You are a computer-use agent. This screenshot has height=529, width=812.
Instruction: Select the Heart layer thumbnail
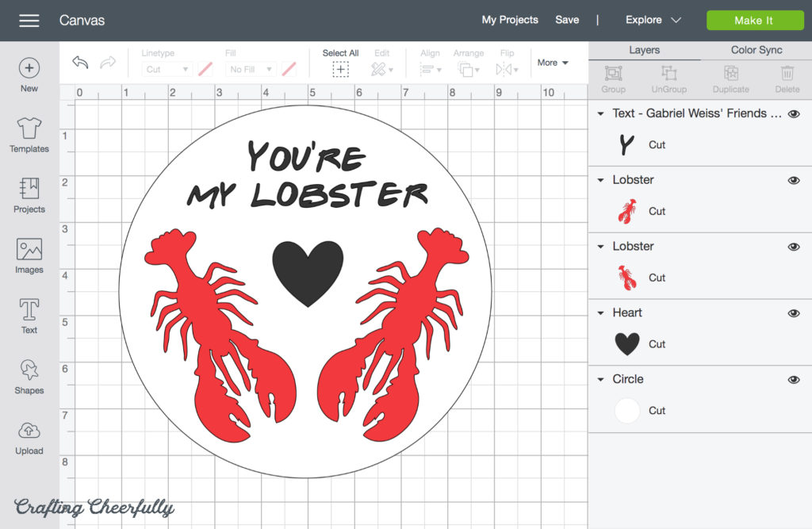627,344
